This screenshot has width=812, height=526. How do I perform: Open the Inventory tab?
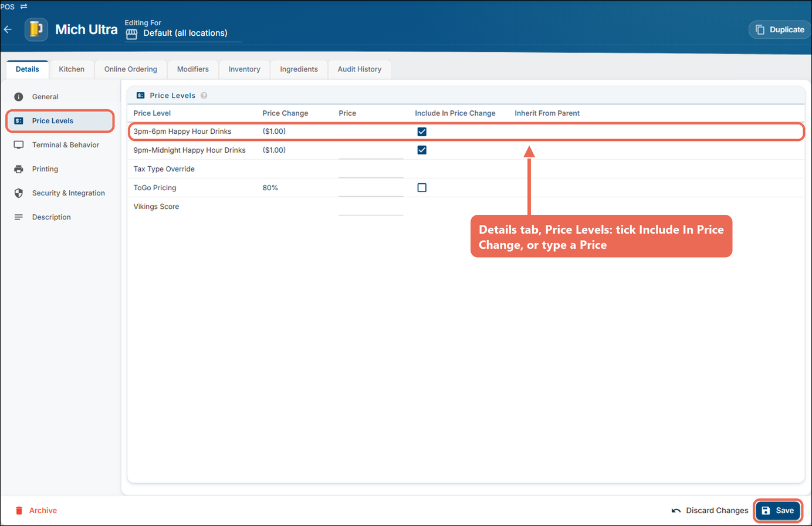[x=245, y=69]
